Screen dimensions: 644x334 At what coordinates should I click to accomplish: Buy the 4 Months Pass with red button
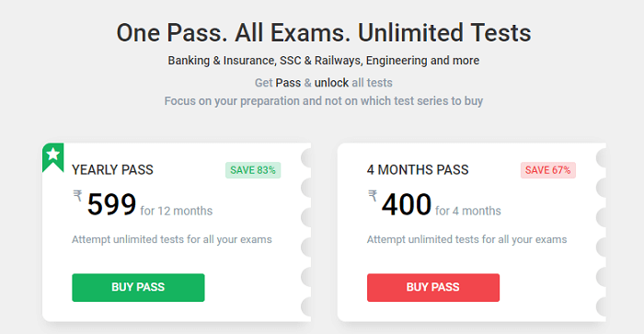coord(433,288)
